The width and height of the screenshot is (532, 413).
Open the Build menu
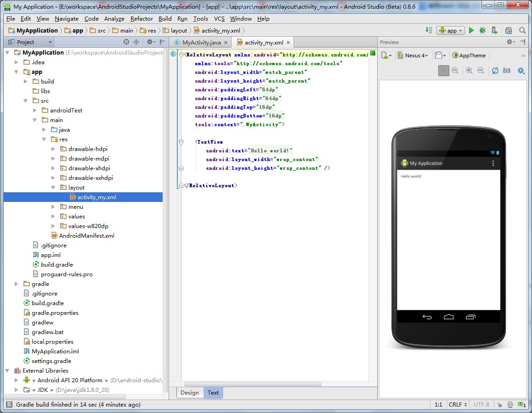point(165,19)
